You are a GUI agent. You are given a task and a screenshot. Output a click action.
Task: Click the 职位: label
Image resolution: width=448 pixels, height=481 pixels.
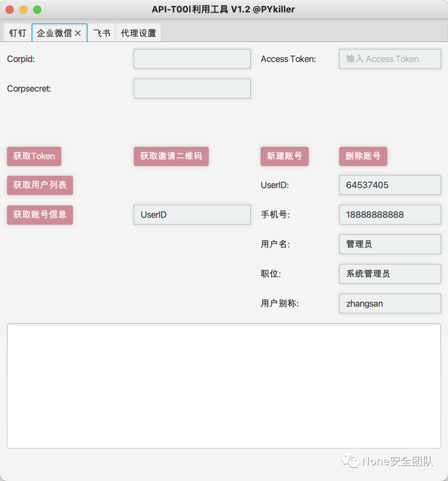pos(270,274)
